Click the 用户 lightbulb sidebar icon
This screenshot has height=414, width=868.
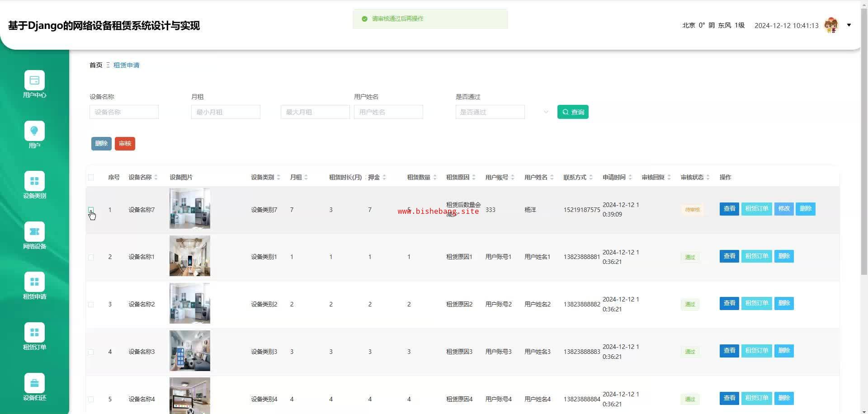point(34,131)
